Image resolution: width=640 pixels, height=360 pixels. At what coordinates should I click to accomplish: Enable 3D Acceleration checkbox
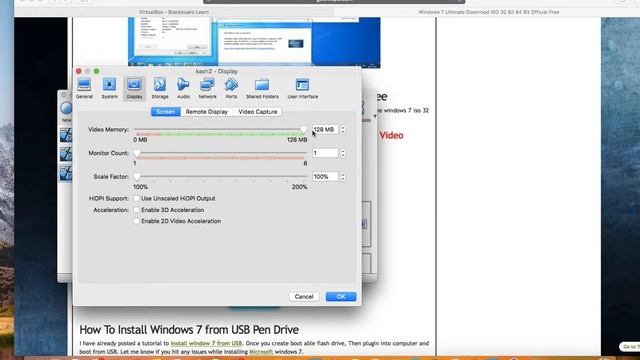[137, 210]
